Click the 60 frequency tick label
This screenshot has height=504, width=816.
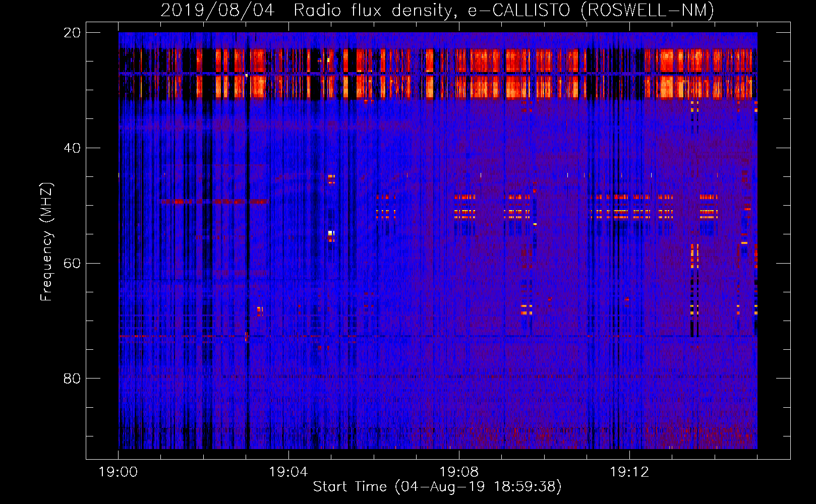point(72,264)
